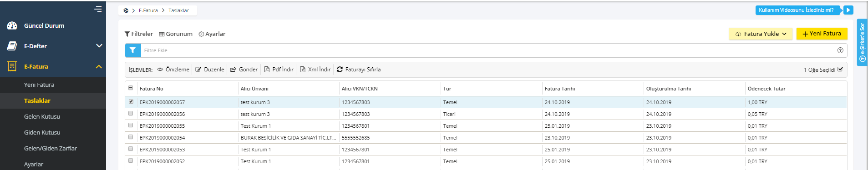The image size is (868, 170).
Task: Open the Ayarlar settings above the table
Action: point(212,34)
